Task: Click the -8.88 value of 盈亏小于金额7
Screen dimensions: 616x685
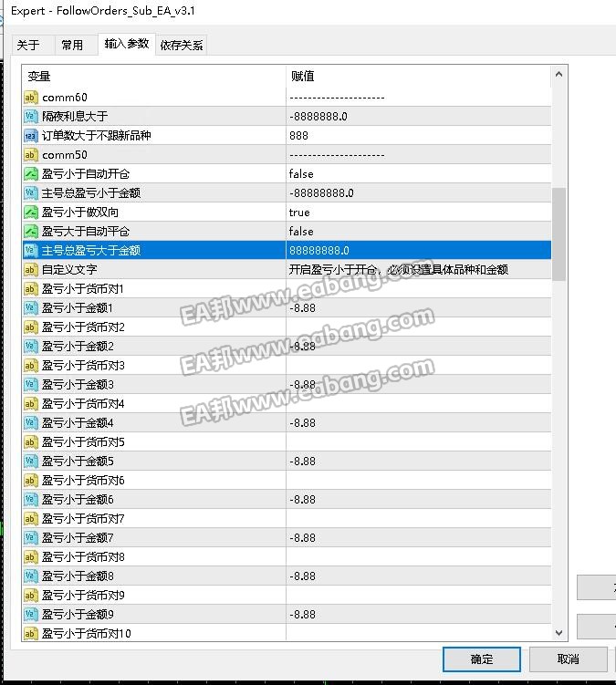Action: point(302,538)
